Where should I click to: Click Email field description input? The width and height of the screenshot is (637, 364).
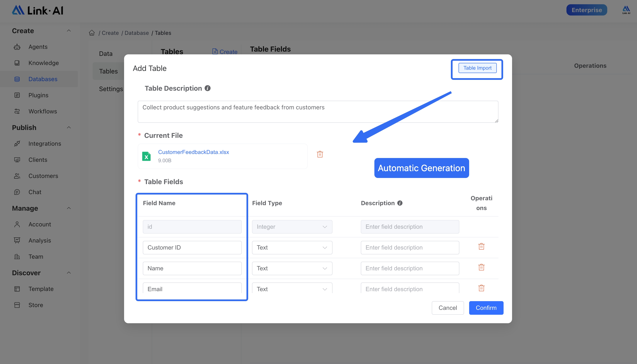coord(410,288)
